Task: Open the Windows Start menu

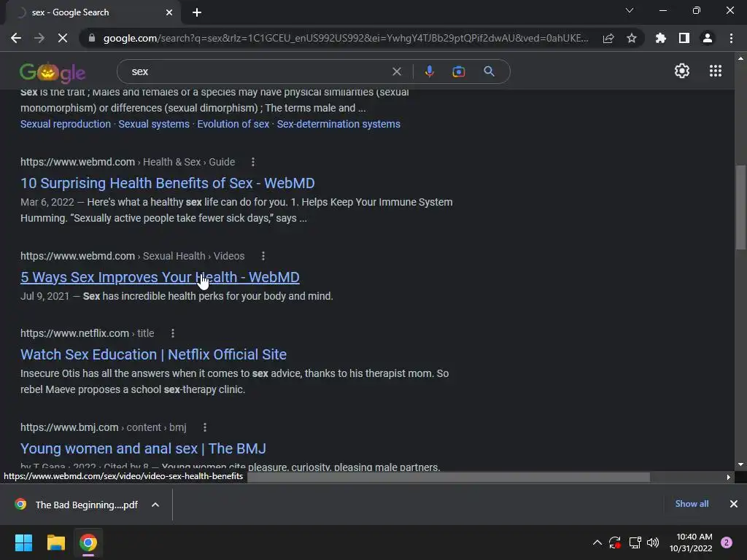Action: (23, 542)
